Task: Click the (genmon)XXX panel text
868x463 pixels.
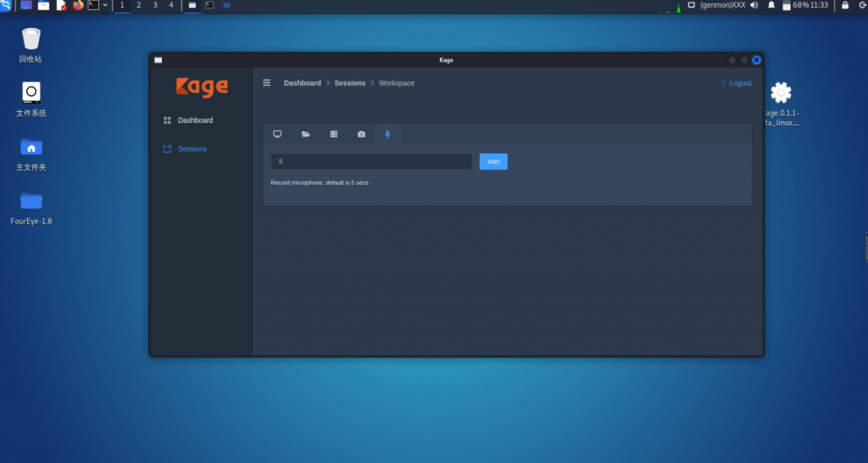Action: [723, 5]
